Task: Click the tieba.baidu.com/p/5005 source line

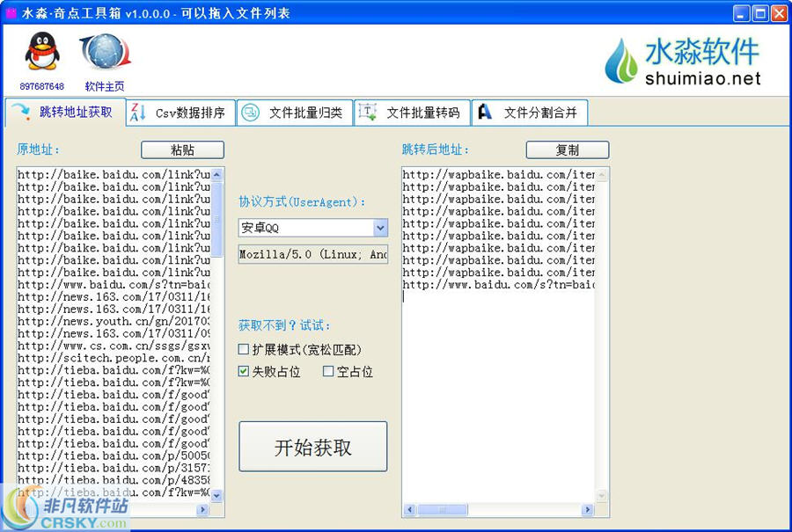Action: point(114,455)
